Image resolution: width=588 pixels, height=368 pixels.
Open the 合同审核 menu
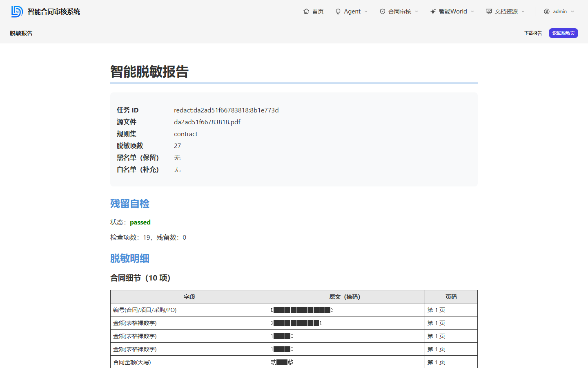coord(399,11)
